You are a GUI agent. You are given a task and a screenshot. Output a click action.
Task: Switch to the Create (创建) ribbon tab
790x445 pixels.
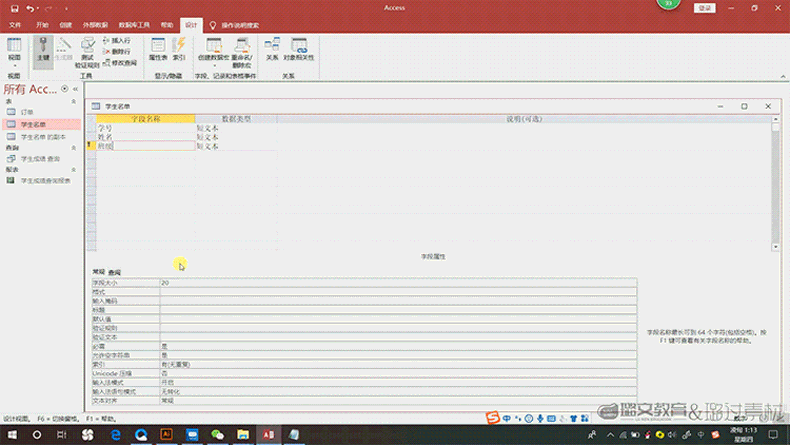click(65, 25)
